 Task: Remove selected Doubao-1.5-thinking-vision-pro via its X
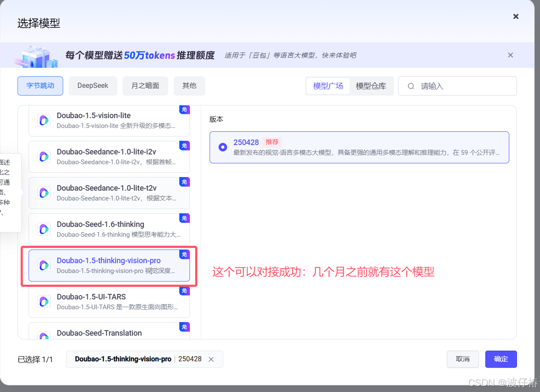(x=211, y=359)
